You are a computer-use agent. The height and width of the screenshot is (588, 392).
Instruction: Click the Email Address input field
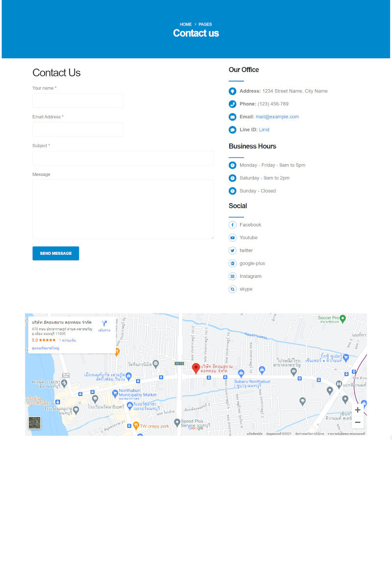click(x=77, y=129)
